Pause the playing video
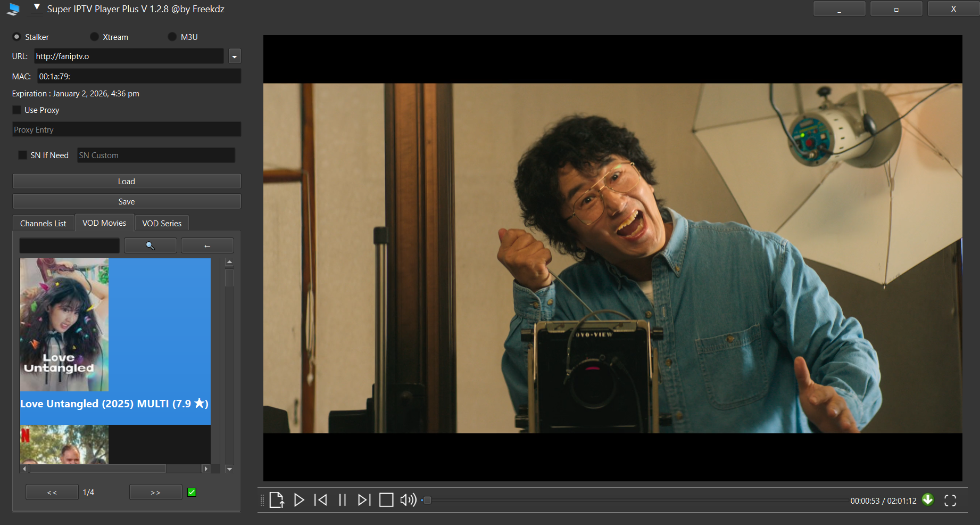Viewport: 980px width, 525px height. click(x=343, y=500)
